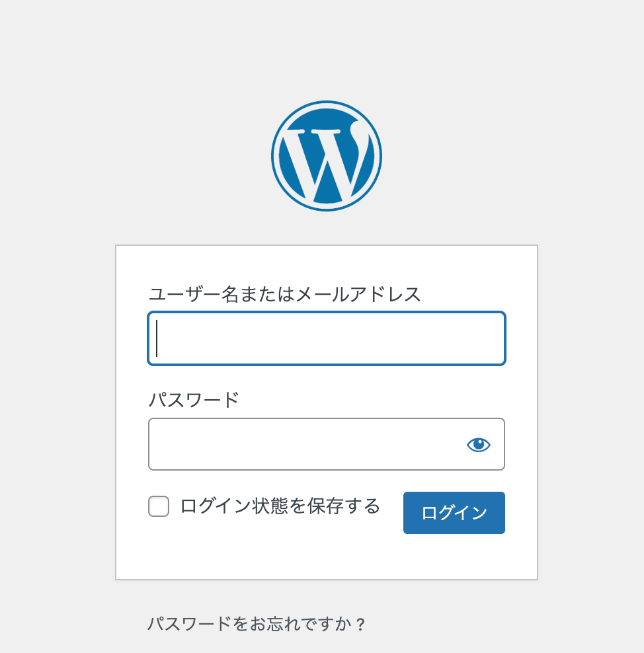Focus the ユーザー名またはメールアドレス input field
This screenshot has height=653, width=644.
click(327, 338)
